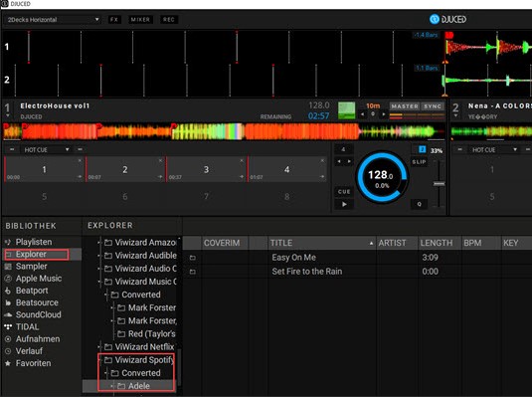
Task: Halve the loop with left arrow under loop size
Action: coord(339,161)
